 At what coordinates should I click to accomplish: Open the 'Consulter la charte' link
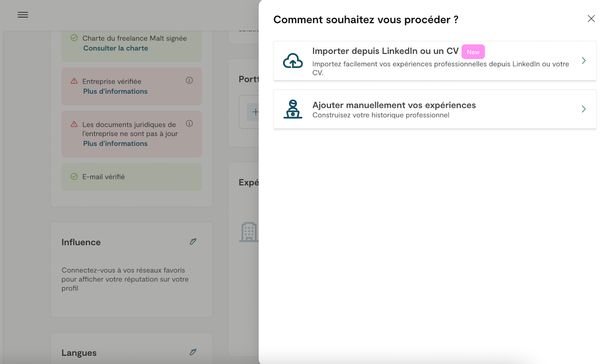tap(115, 48)
